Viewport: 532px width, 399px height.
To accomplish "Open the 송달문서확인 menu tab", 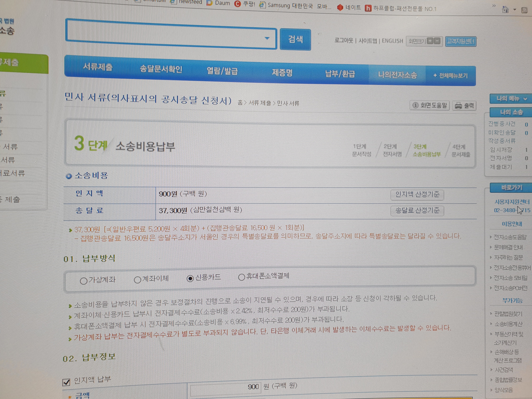I will 161,69.
